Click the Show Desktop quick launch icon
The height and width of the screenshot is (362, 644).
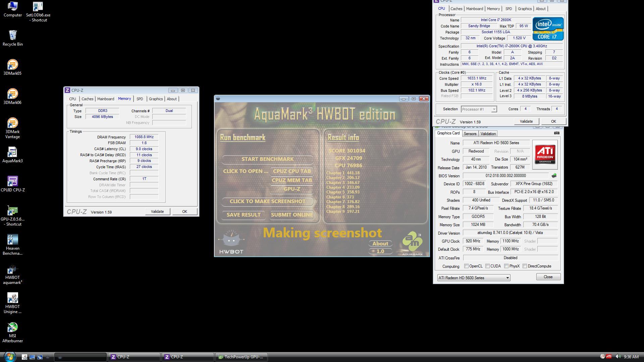pos(32,357)
